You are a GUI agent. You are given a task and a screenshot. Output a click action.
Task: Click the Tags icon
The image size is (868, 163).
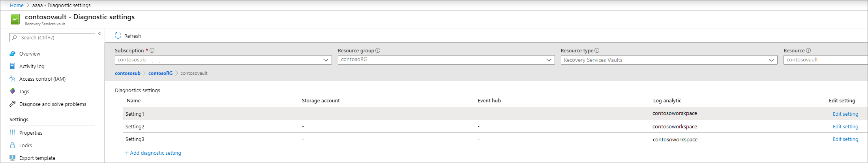click(13, 91)
